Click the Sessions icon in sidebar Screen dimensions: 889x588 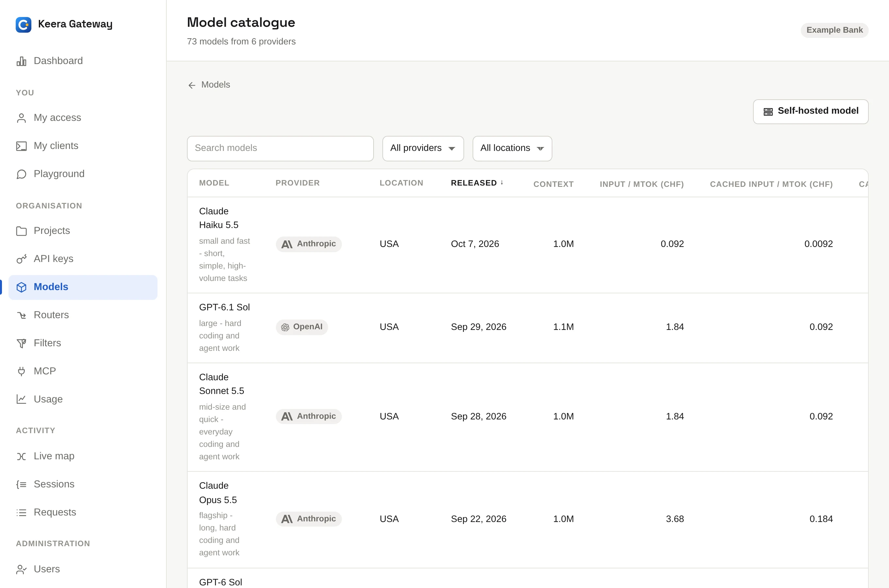tap(21, 484)
